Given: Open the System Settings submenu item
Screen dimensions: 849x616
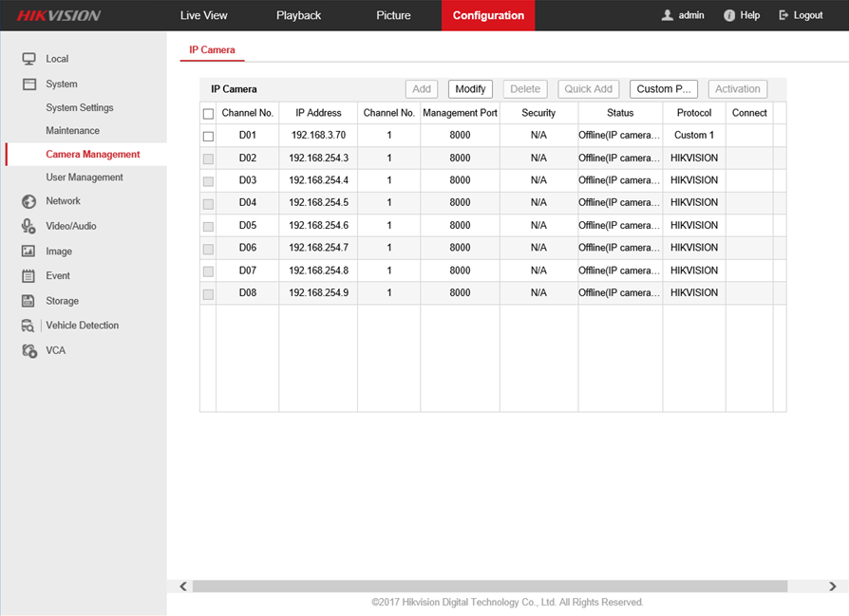Looking at the screenshot, I should tap(80, 108).
